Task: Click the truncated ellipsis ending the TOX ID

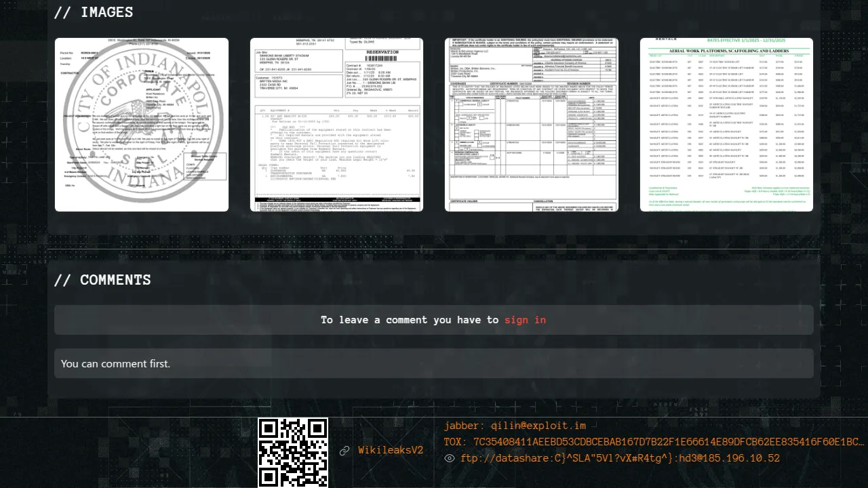Action: point(859,443)
